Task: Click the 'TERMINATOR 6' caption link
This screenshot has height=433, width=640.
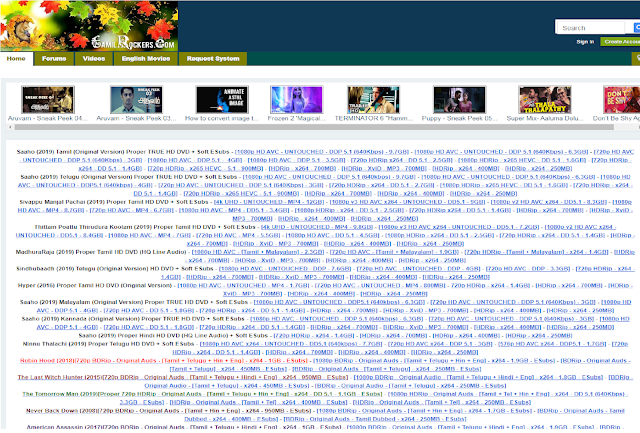Action: click(374, 118)
